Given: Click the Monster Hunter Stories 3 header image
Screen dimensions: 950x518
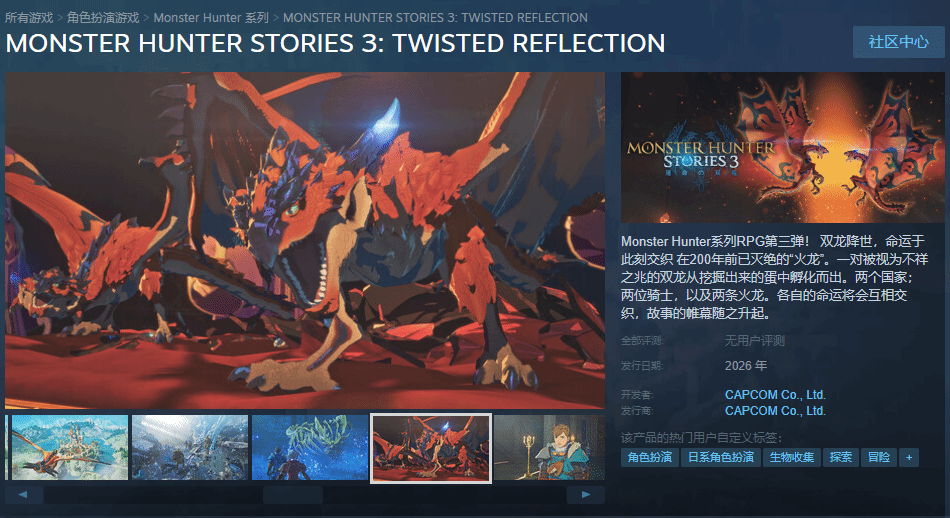Looking at the screenshot, I should [782, 148].
